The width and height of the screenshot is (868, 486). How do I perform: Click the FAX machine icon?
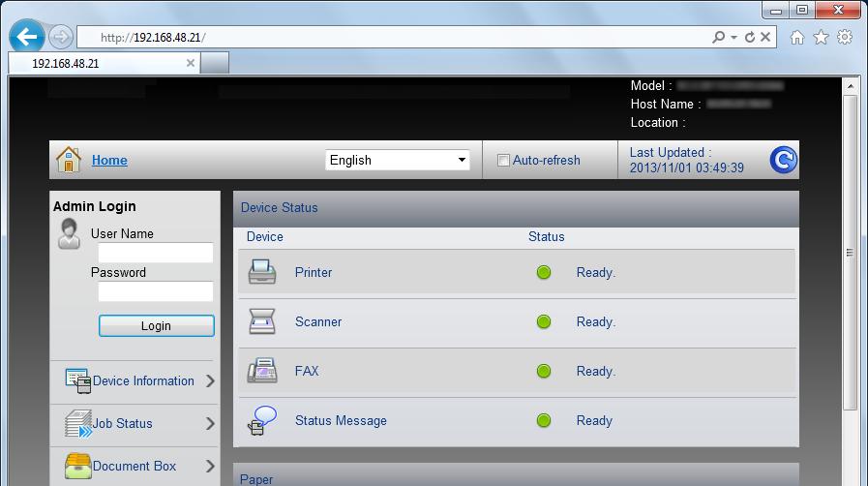point(262,371)
